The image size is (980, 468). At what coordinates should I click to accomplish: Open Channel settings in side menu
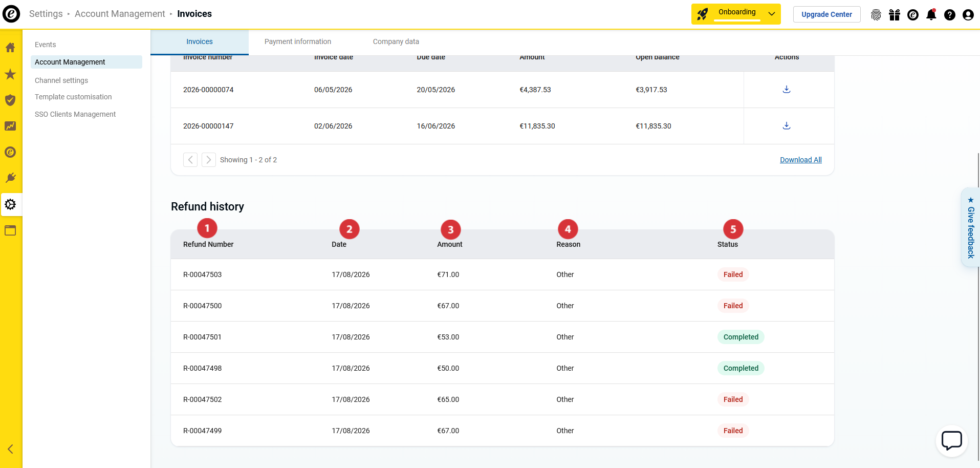pos(61,80)
